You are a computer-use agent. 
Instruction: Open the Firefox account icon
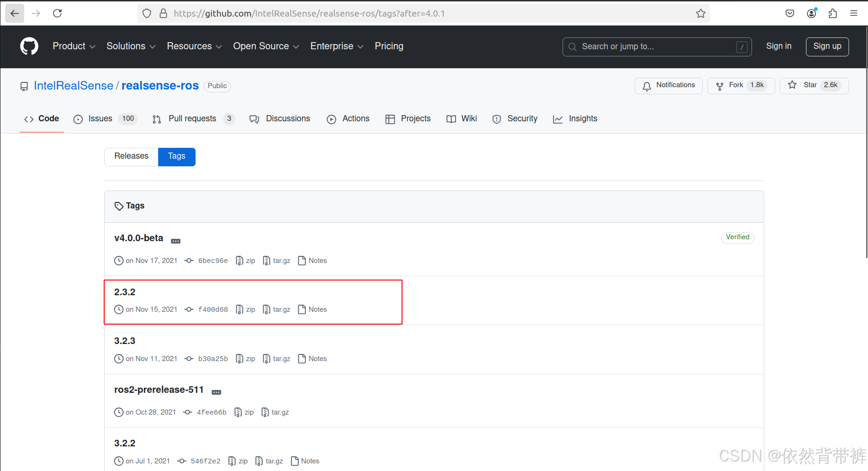coord(812,13)
